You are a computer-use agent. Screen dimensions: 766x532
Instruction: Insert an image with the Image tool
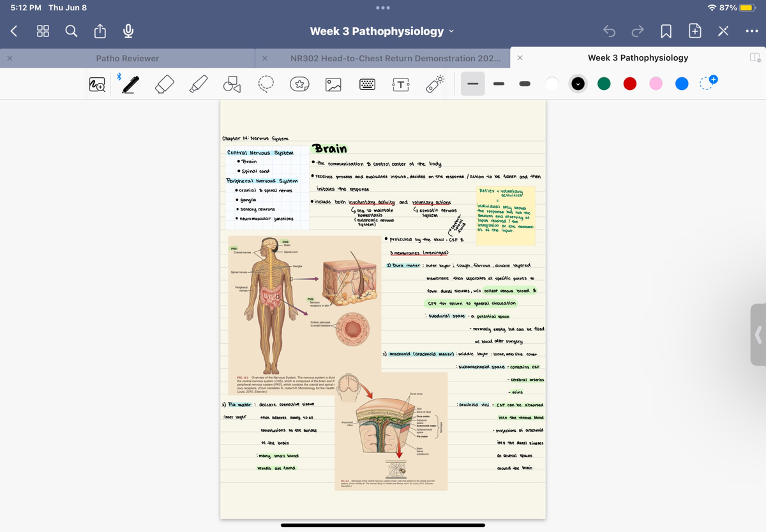(333, 84)
